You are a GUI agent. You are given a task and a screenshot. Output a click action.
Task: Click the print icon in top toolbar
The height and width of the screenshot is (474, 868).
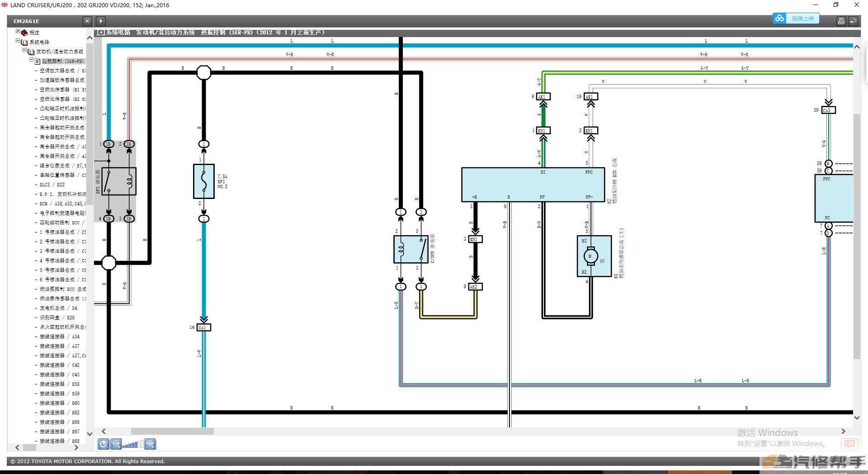pyautogui.click(x=841, y=21)
